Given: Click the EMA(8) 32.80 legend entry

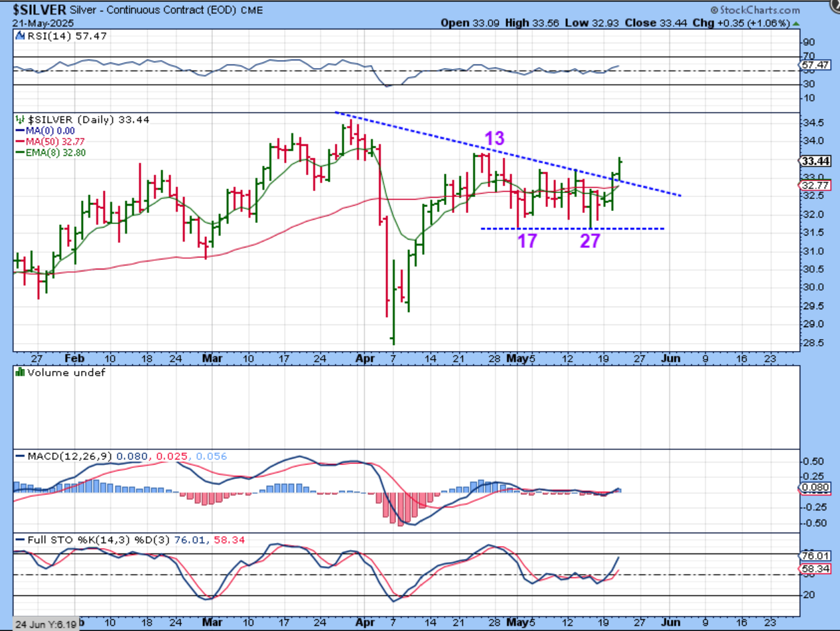Looking at the screenshot, I should (50, 152).
